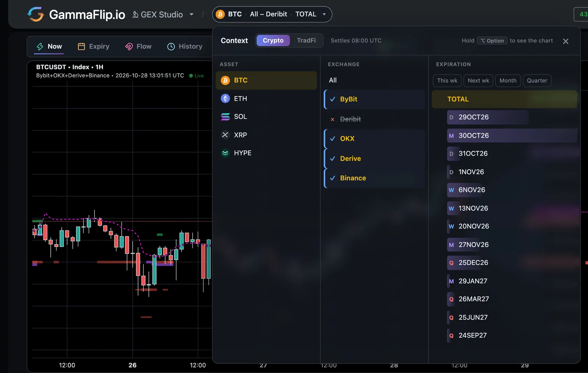Enable the Deribit exchange

pyautogui.click(x=374, y=119)
